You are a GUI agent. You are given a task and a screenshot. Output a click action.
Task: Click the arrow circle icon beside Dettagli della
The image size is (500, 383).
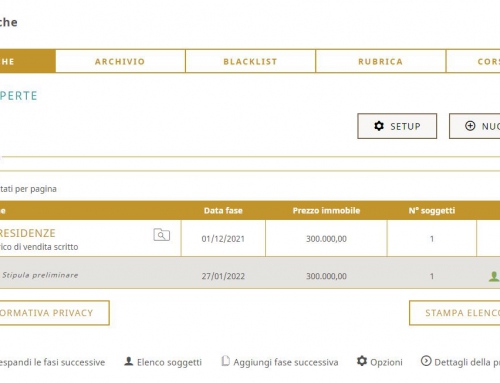426,361
